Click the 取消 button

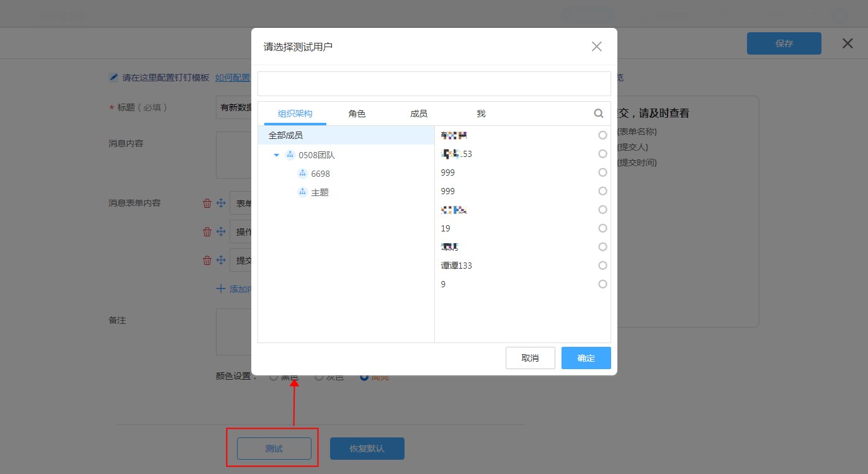[530, 358]
